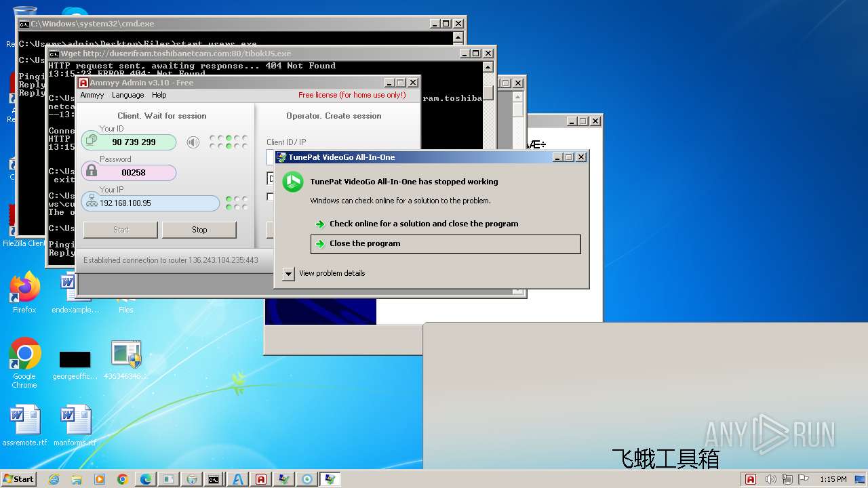Open Windows Media Player from taskbar
The image size is (868, 488).
point(100,479)
